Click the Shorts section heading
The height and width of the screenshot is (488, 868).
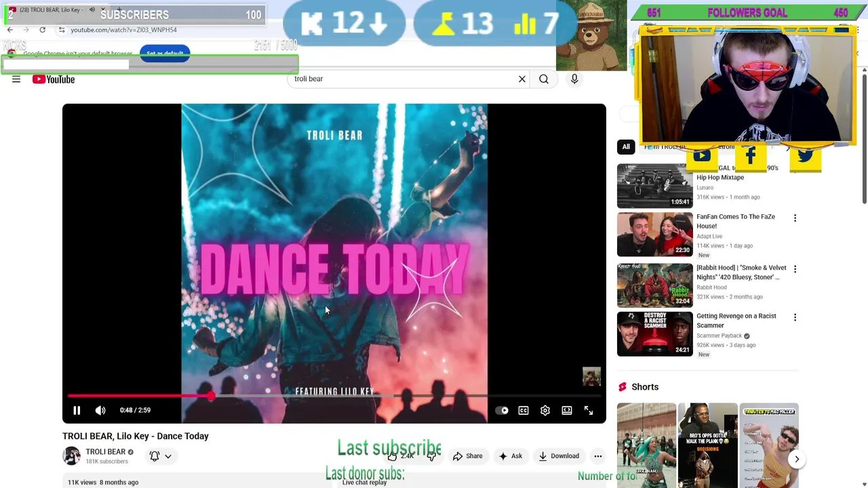pos(645,387)
